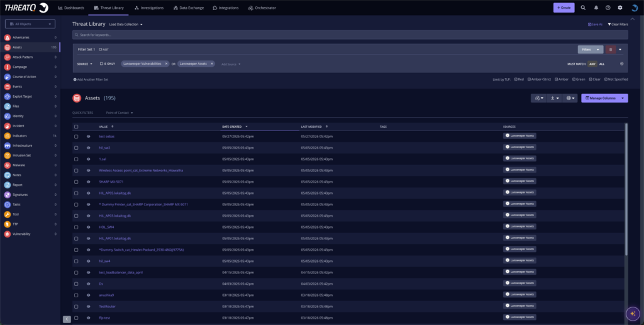Toggle the Green TLP checkbox
Viewport: 644px width, 325px height.
click(574, 79)
